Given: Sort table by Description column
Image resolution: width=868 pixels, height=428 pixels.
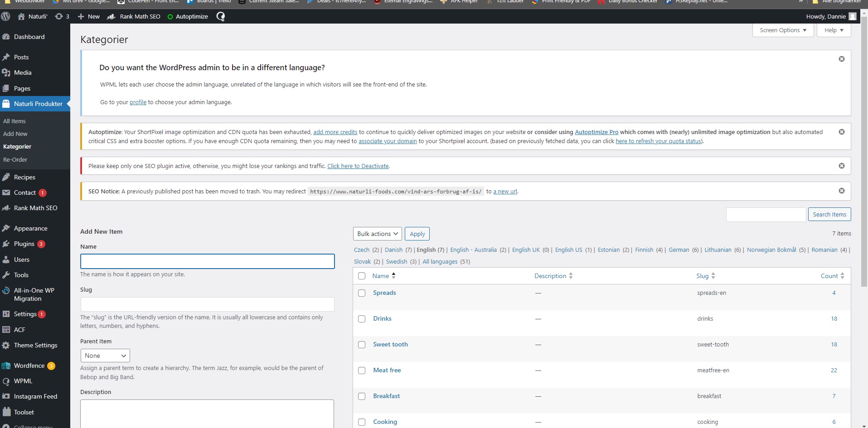Looking at the screenshot, I should point(553,276).
